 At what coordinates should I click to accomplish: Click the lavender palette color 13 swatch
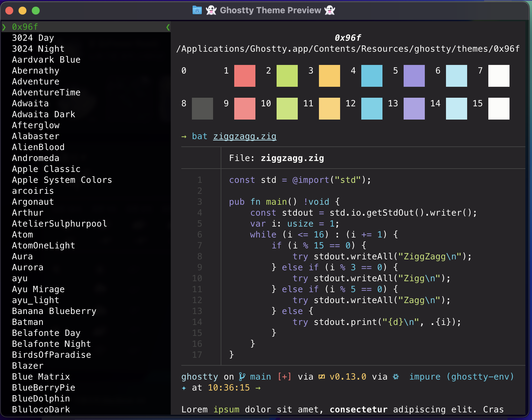(414, 109)
